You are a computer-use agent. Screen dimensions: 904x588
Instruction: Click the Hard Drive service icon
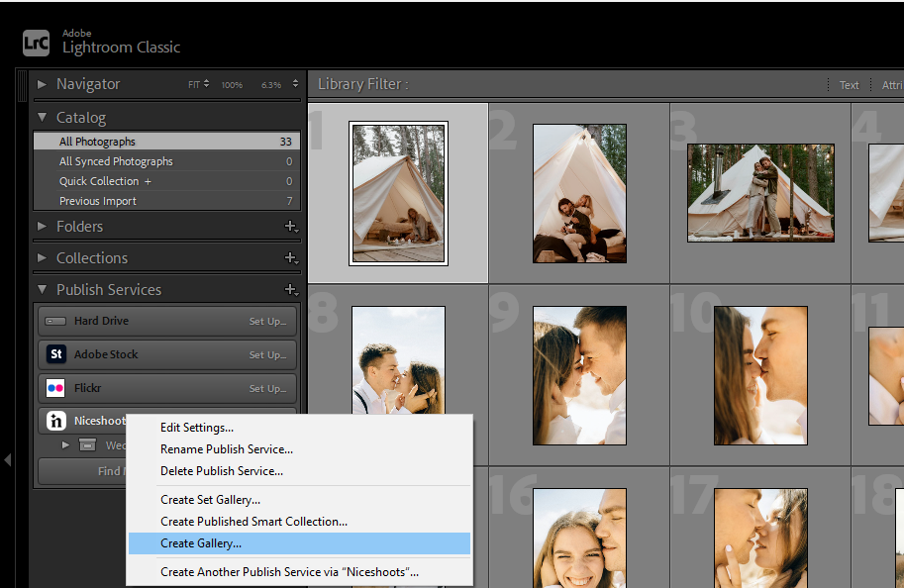tap(55, 321)
